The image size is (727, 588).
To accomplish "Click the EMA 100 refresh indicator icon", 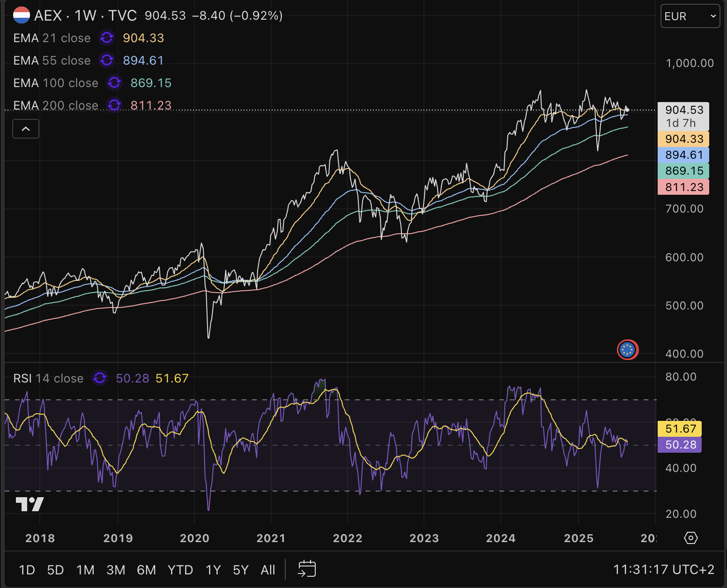I will coord(114,83).
